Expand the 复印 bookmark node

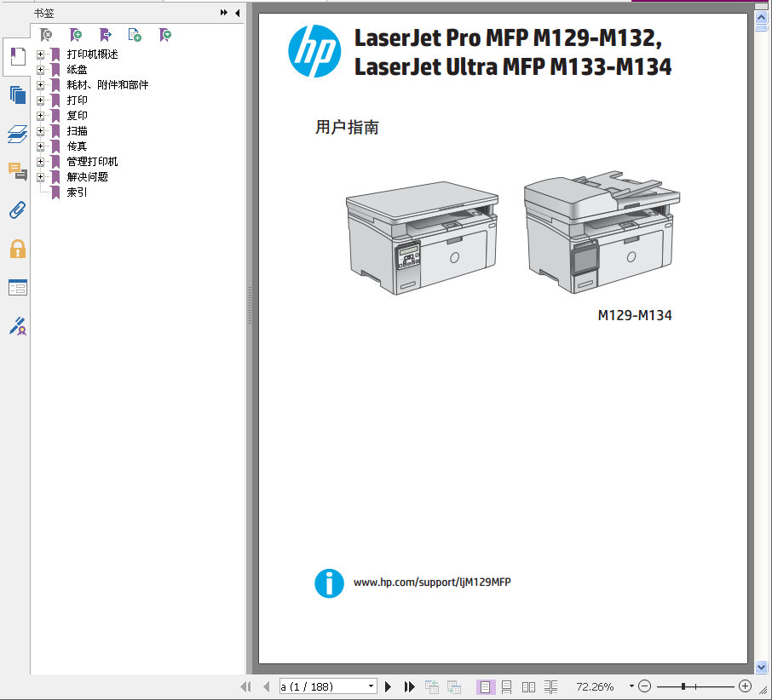[x=40, y=116]
